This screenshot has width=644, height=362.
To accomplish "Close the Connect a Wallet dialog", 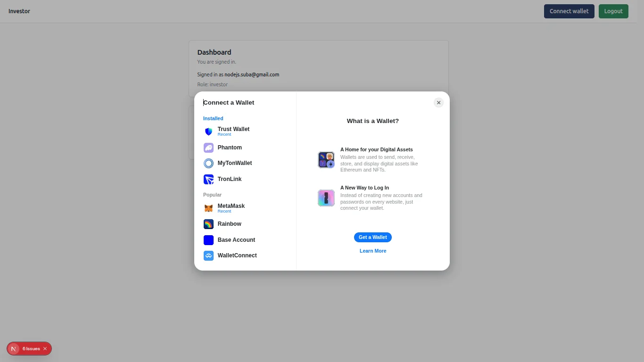I will (438, 102).
